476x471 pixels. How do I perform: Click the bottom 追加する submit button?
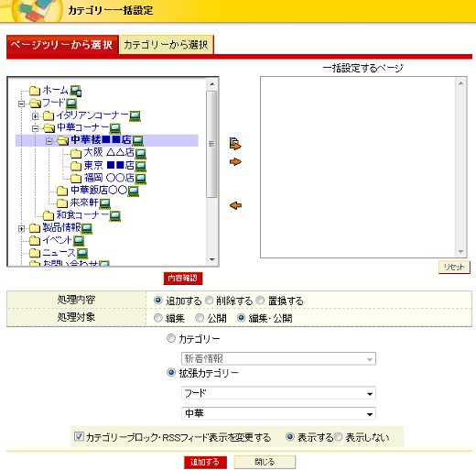pyautogui.click(x=205, y=462)
